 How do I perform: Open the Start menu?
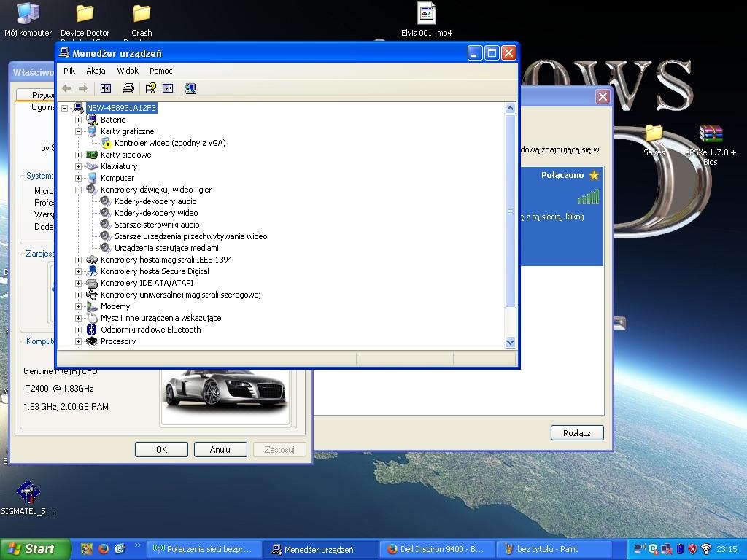pos(35,549)
